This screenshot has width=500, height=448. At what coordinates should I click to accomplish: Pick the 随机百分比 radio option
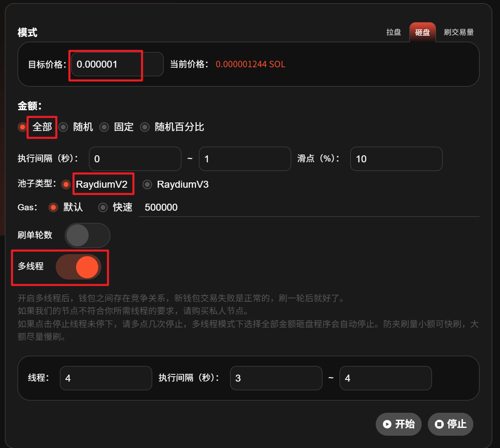click(x=145, y=127)
